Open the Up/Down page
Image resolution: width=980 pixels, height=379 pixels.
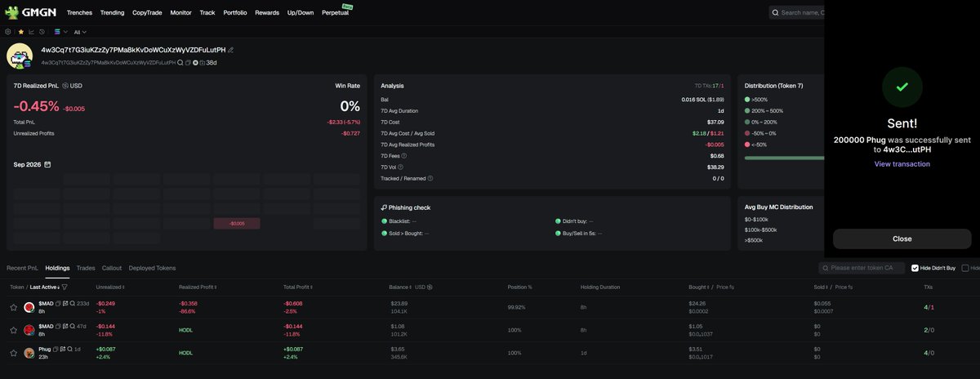click(x=301, y=13)
